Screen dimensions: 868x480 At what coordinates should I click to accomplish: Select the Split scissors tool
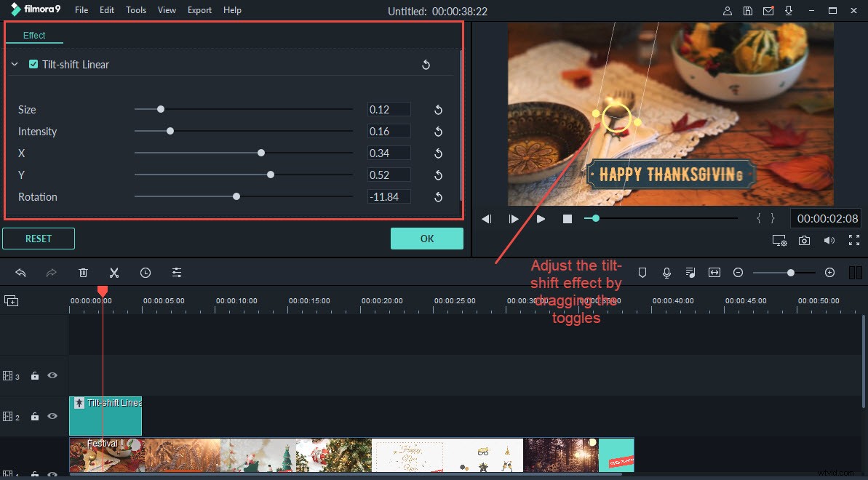114,272
